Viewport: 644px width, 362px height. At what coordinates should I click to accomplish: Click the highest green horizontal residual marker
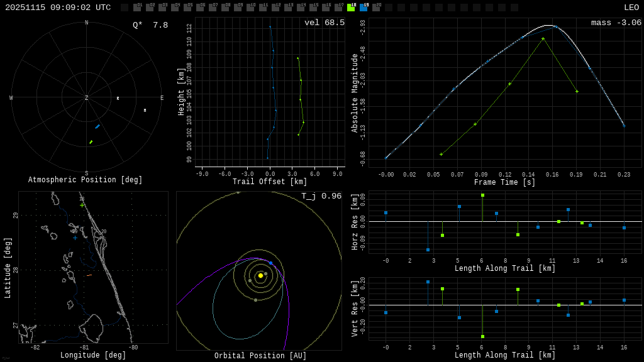click(482, 195)
